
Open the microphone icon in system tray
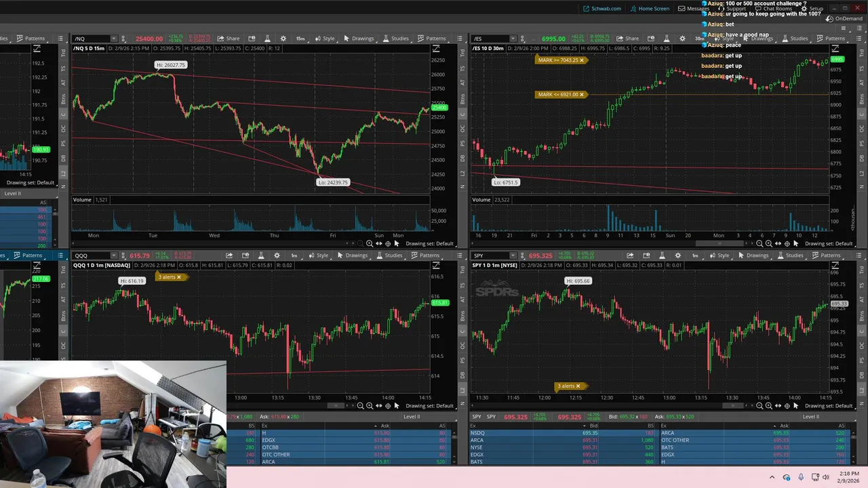click(801, 477)
